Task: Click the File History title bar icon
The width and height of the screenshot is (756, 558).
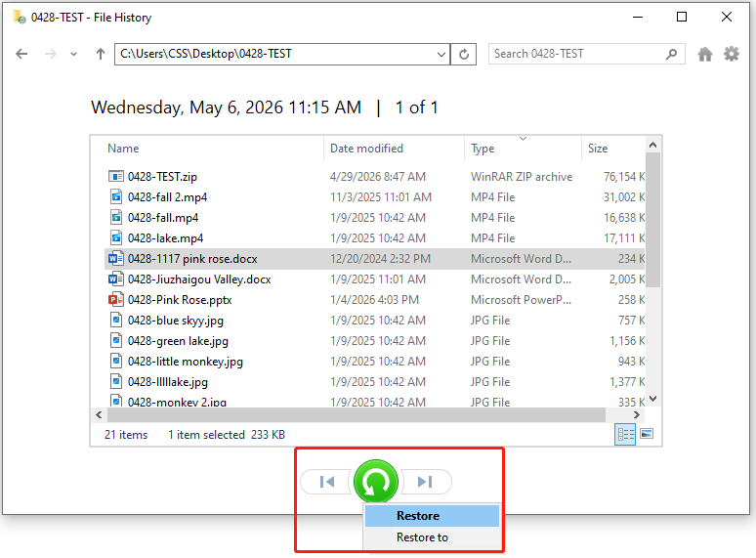Action: pyautogui.click(x=20, y=18)
